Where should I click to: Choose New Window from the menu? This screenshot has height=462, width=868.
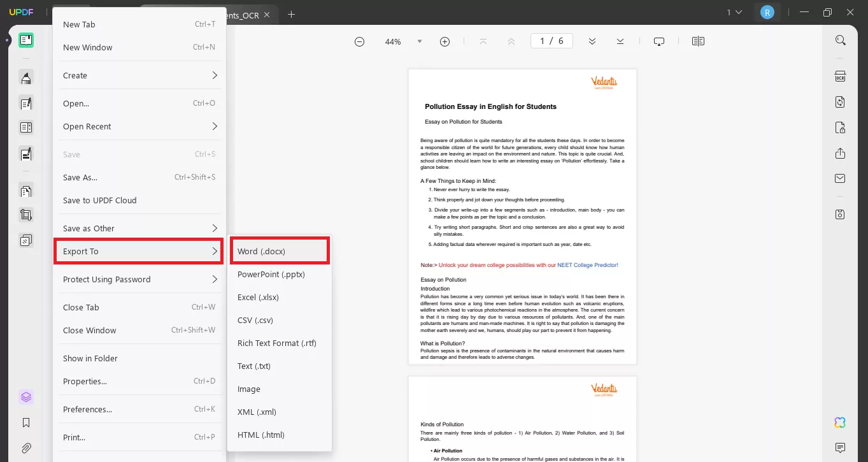point(139,47)
